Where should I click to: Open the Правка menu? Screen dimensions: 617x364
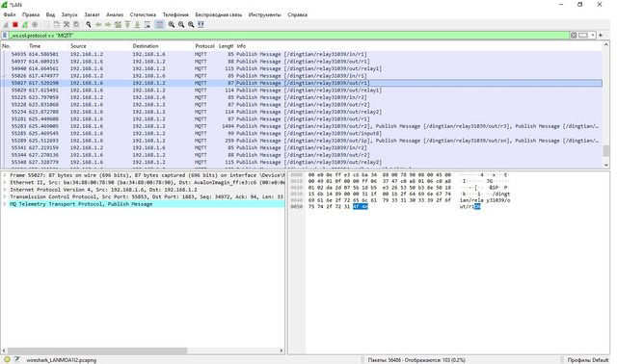point(31,14)
